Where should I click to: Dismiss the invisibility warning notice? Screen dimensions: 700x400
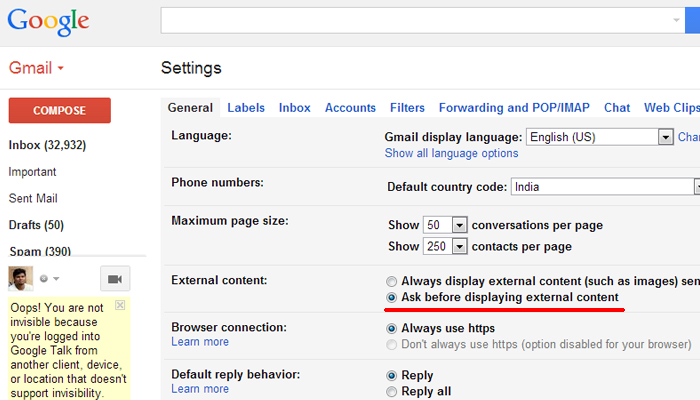(x=120, y=305)
